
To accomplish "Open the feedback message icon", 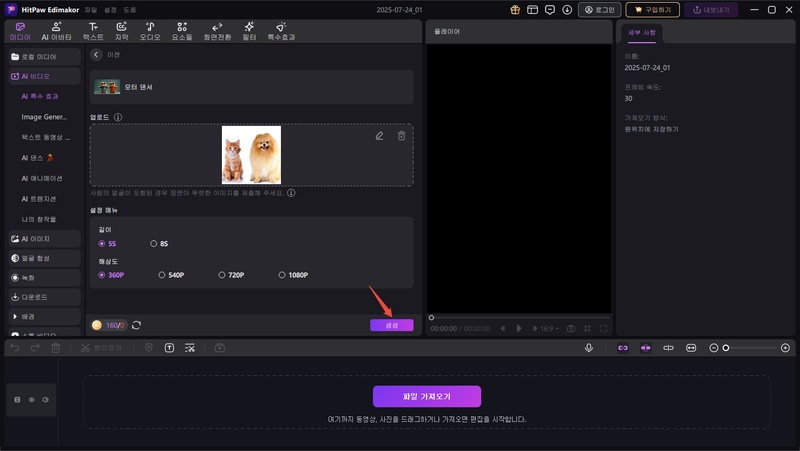I will pyautogui.click(x=549, y=10).
